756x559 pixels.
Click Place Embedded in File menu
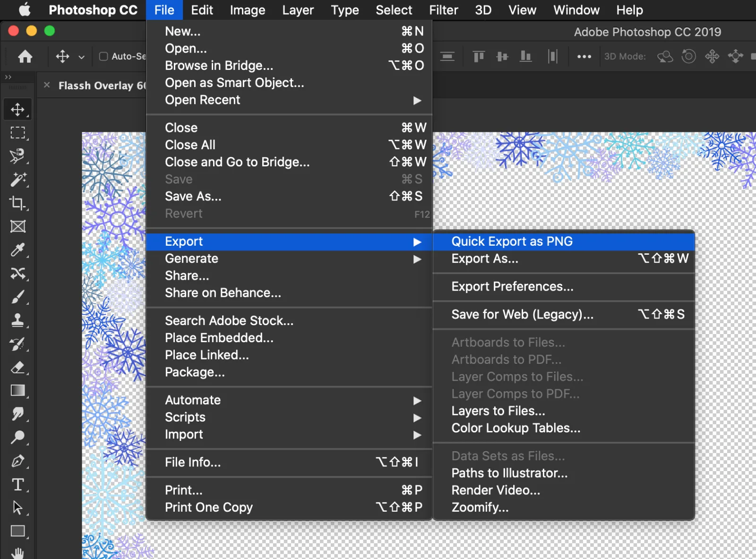[289, 338]
